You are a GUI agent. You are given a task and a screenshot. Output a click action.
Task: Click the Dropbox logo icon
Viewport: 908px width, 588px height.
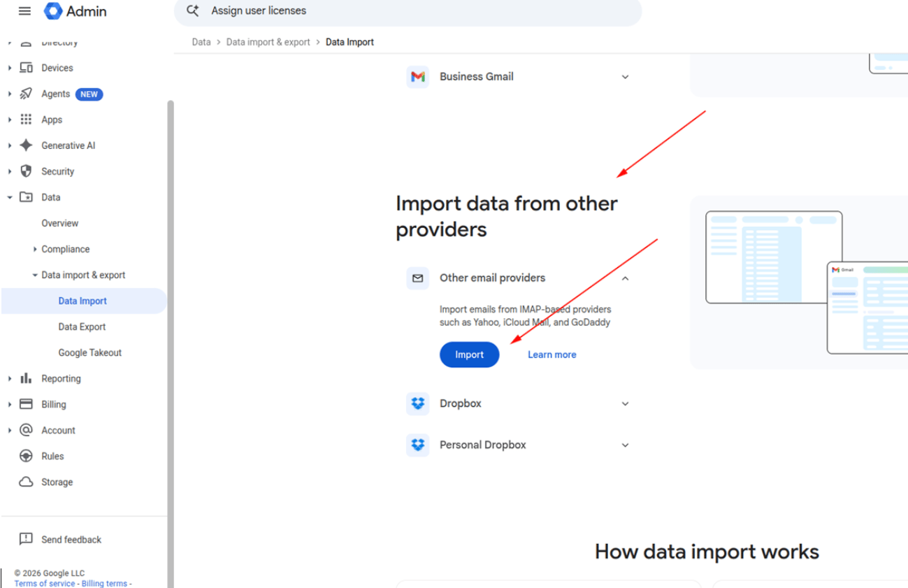tap(418, 403)
